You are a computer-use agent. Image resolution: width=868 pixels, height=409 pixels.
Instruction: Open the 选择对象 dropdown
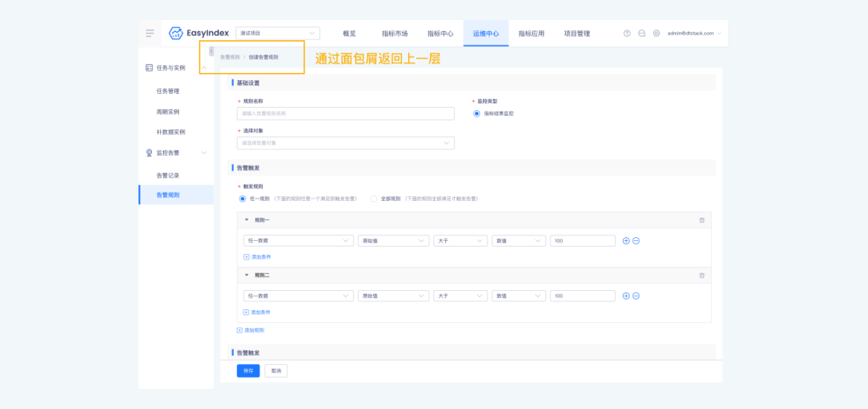click(346, 143)
